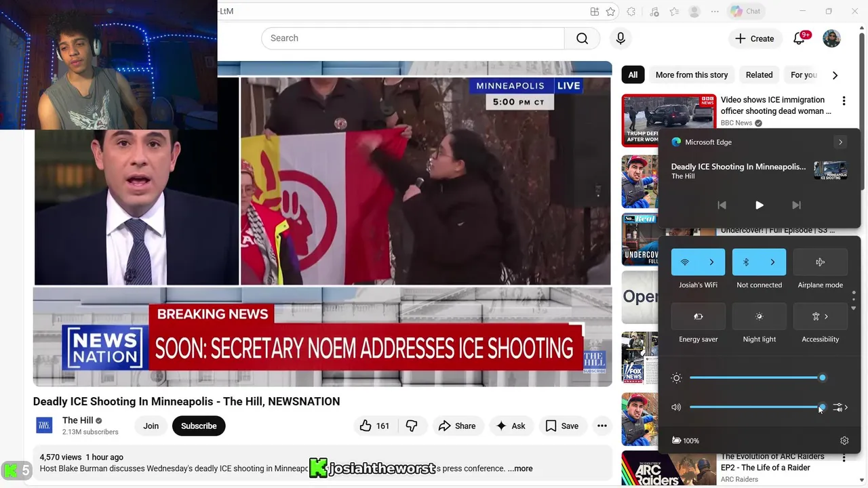Favorite this page with the star icon

pos(610,12)
